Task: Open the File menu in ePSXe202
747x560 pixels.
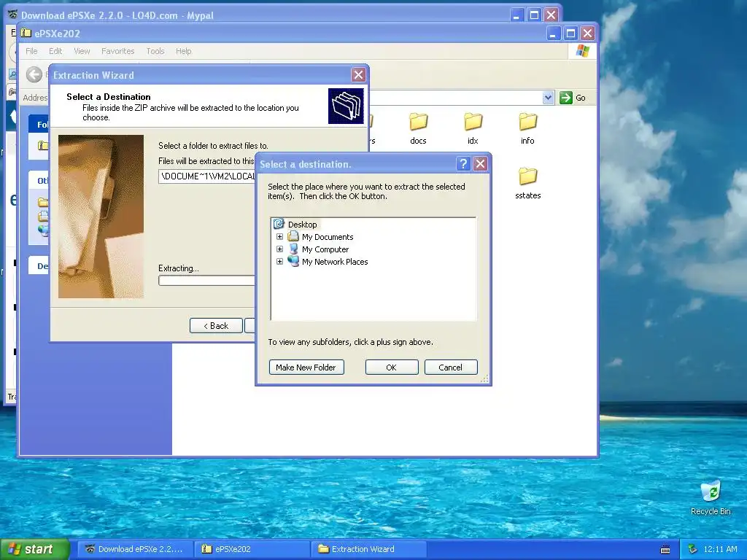Action: click(31, 51)
